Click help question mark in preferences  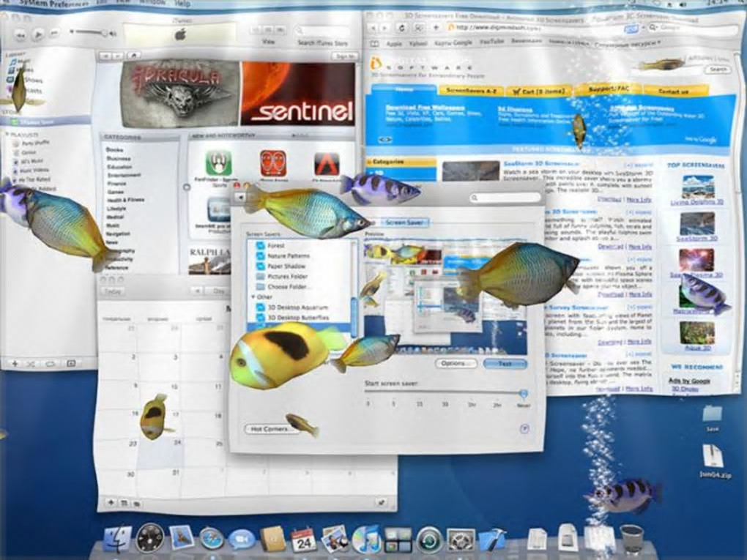[x=524, y=429]
